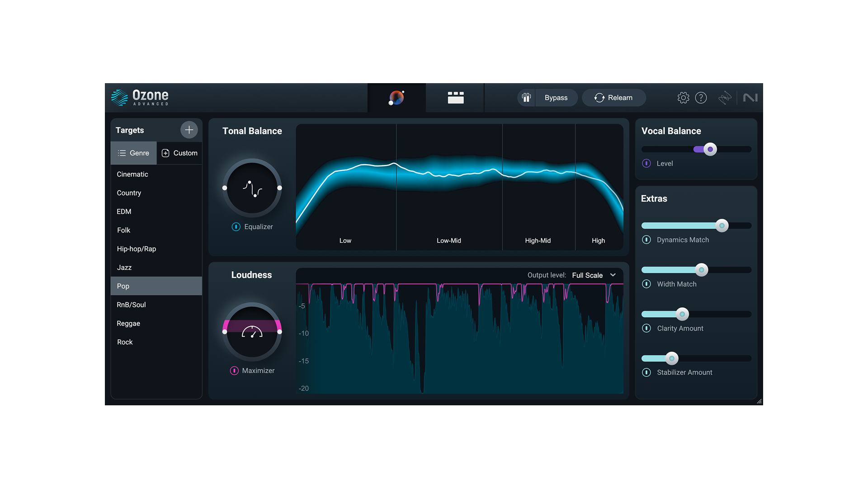Image resolution: width=868 pixels, height=488 pixels.
Task: Click the iZotope logo icon in header
Action: [725, 98]
